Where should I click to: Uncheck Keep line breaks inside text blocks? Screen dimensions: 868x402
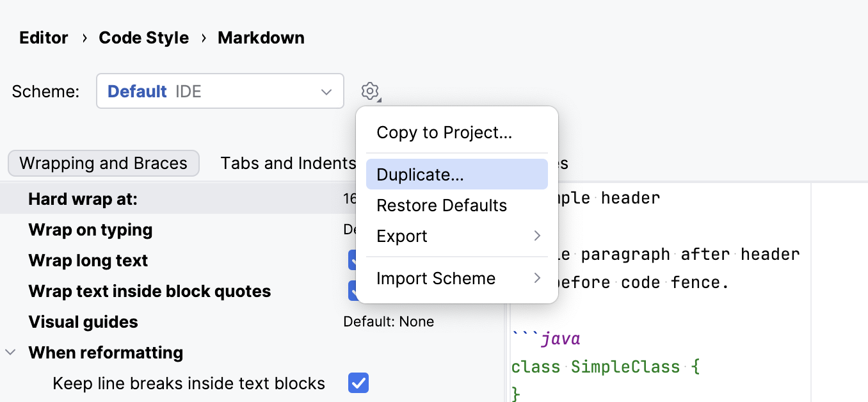point(358,383)
